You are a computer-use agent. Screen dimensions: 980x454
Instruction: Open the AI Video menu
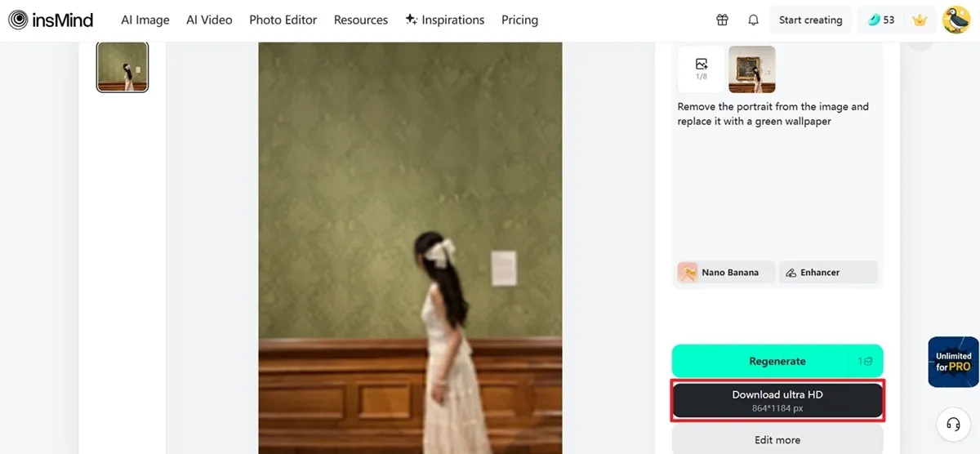(x=209, y=20)
